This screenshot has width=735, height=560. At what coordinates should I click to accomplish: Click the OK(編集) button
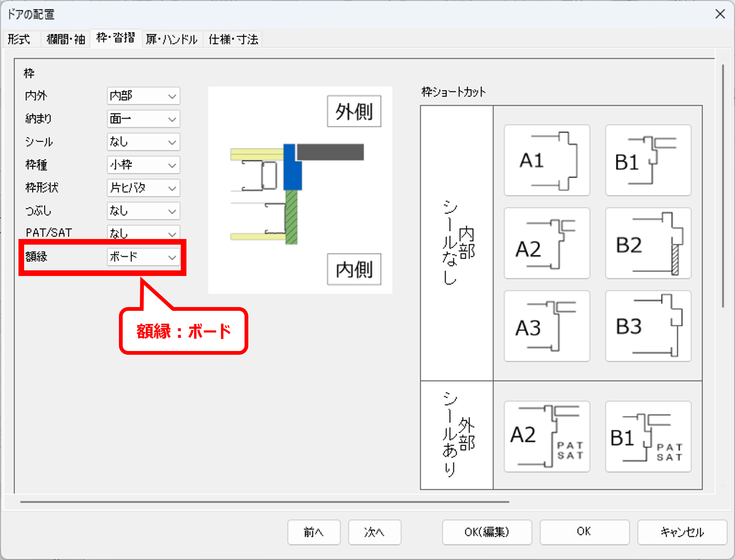[487, 532]
